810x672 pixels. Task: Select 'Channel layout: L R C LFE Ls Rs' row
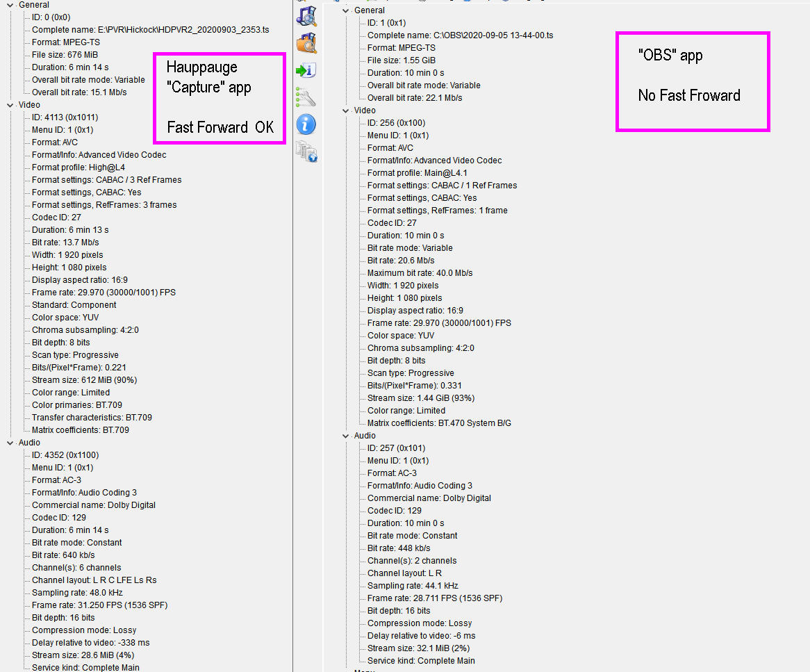(94, 580)
